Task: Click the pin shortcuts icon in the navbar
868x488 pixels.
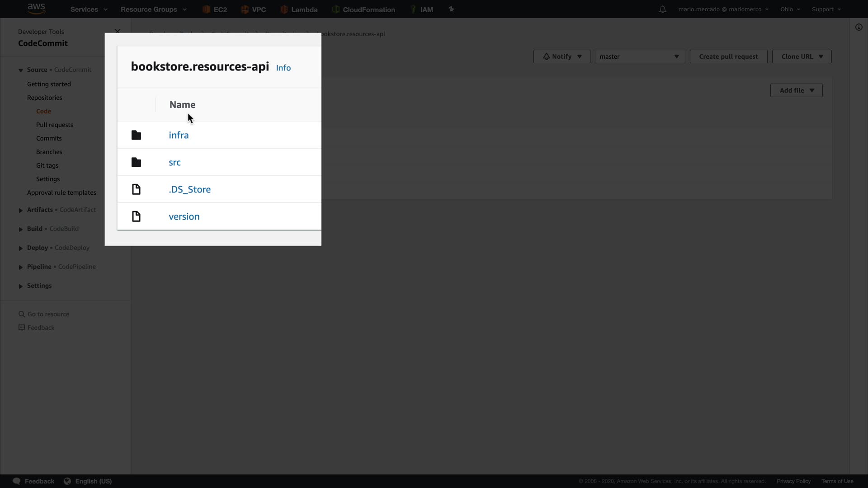Action: click(x=451, y=9)
